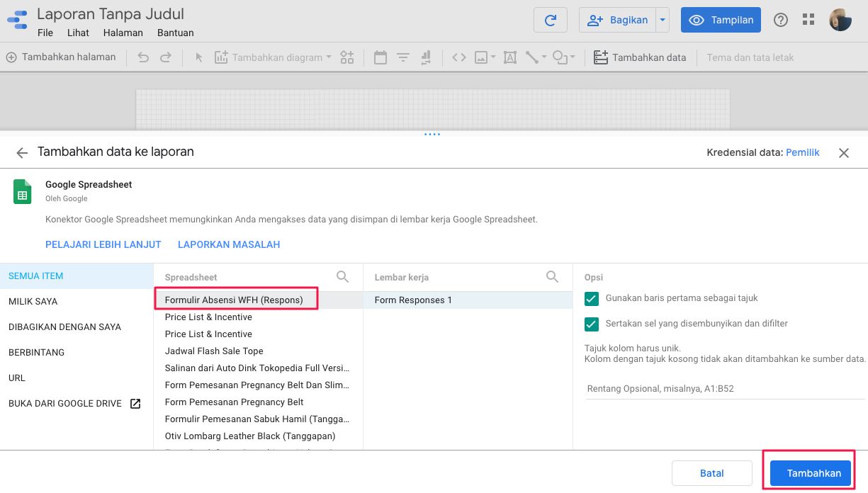
Task: Open the Google apps grid icon
Action: pyautogui.click(x=808, y=20)
